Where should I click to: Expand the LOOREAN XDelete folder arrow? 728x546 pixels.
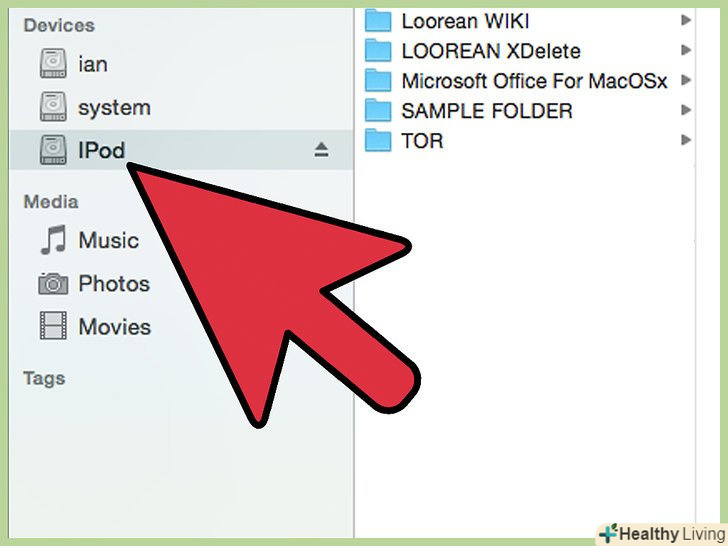tap(686, 50)
